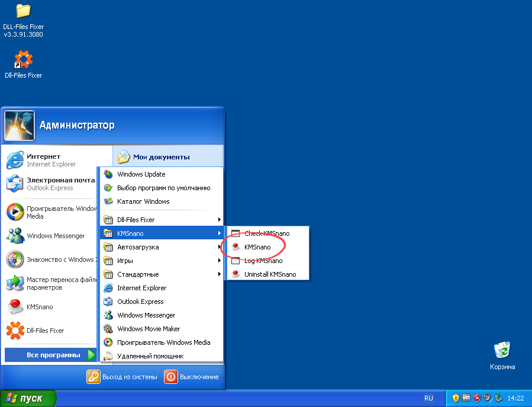Click the RU language indicator on the taskbar
532x407 pixels.
pos(428,398)
